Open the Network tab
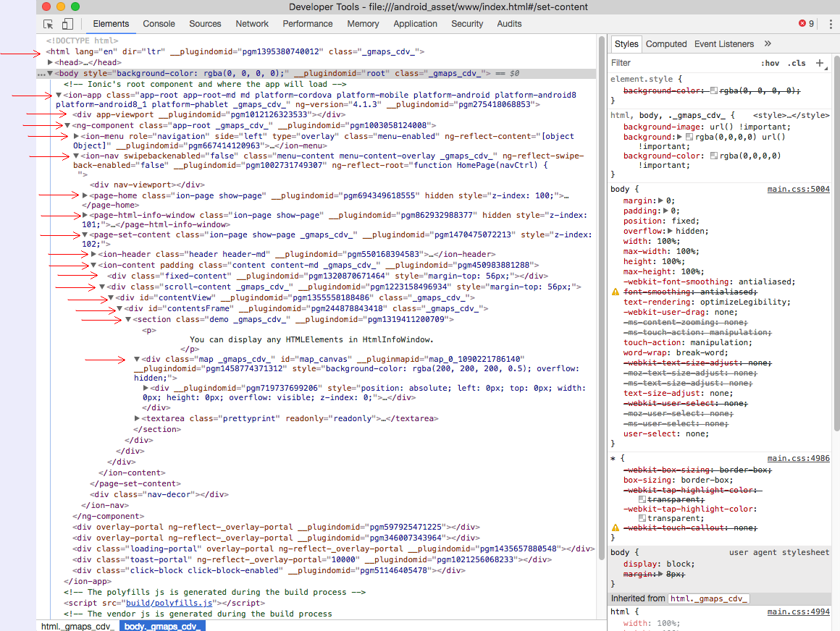The image size is (840, 631). [x=252, y=24]
